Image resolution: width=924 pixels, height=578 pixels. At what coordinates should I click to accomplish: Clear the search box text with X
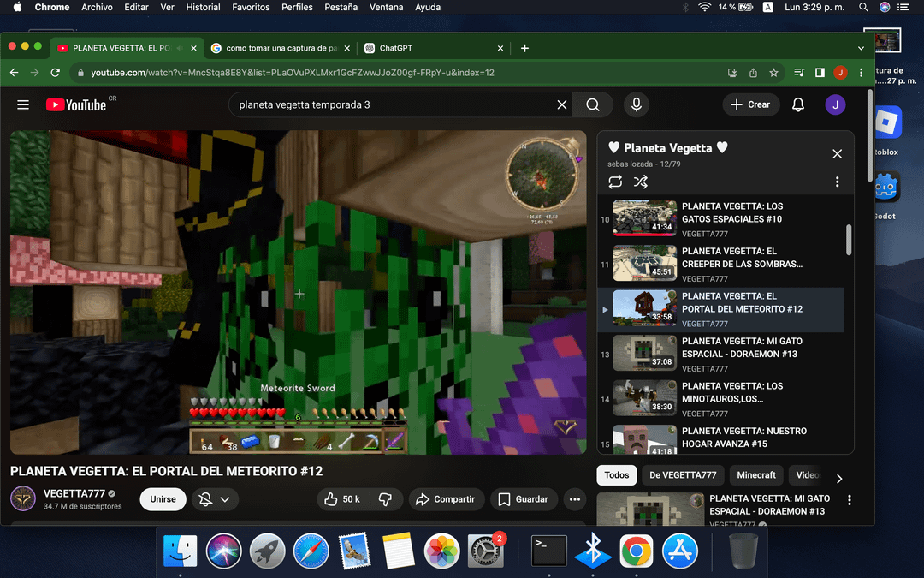(562, 104)
